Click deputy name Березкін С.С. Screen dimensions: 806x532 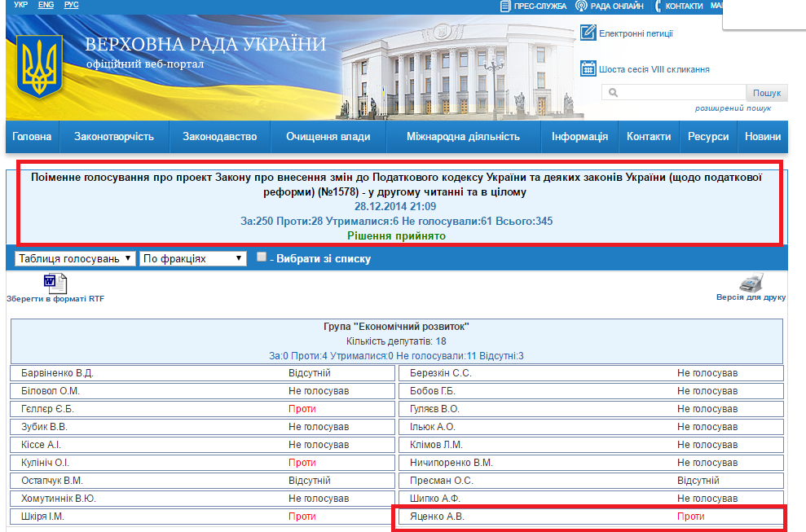tap(441, 373)
